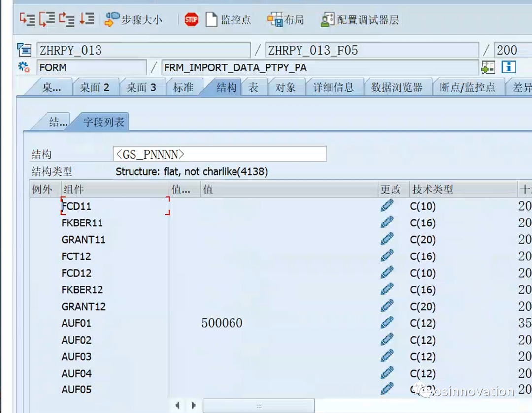The width and height of the screenshot is (532, 413).
Task: Click the FKBER11 component cell
Action: (x=115, y=223)
